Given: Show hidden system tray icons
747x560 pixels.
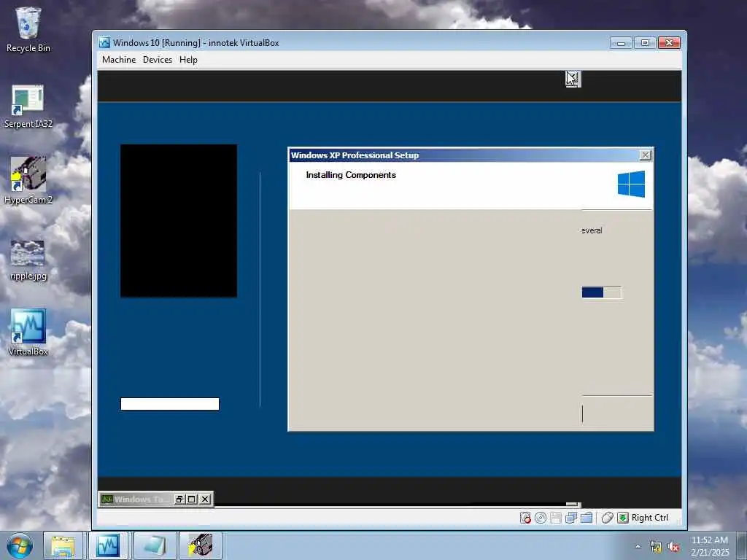Looking at the screenshot, I should coord(638,546).
